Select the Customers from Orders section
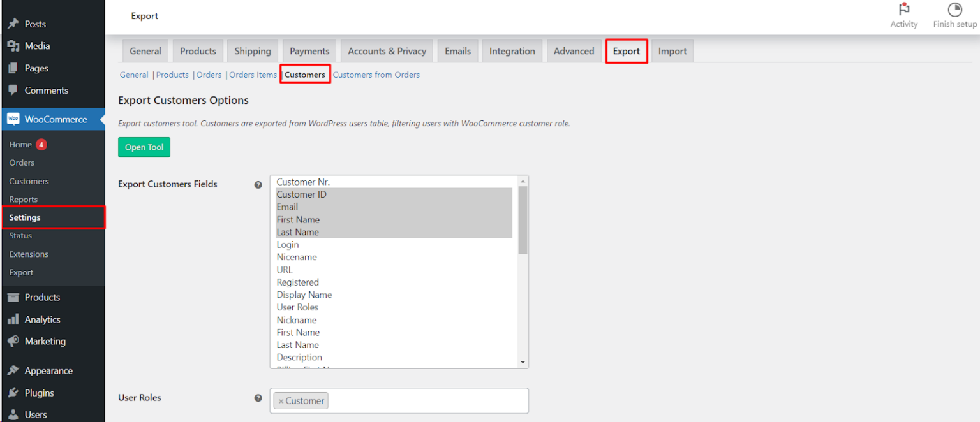Image resolution: width=980 pixels, height=422 pixels. (376, 75)
